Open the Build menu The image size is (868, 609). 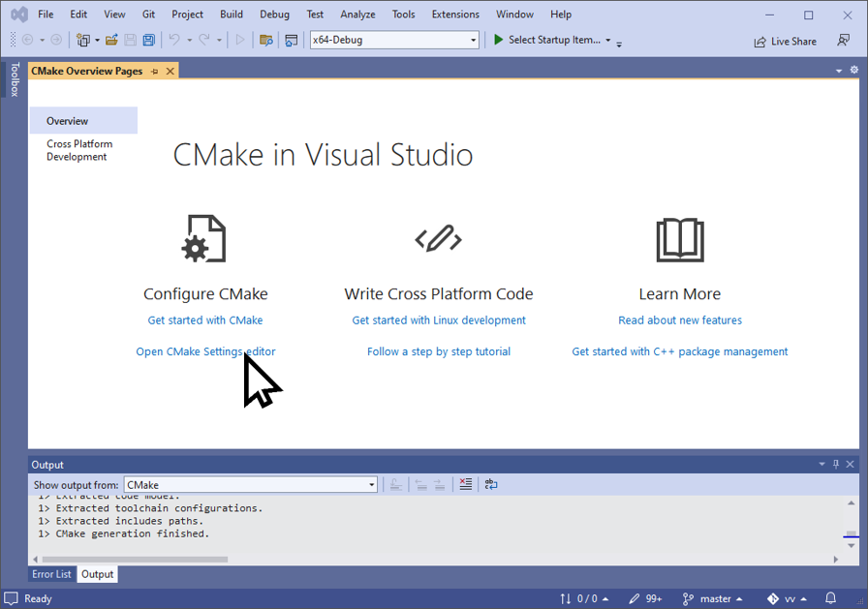[x=231, y=15]
